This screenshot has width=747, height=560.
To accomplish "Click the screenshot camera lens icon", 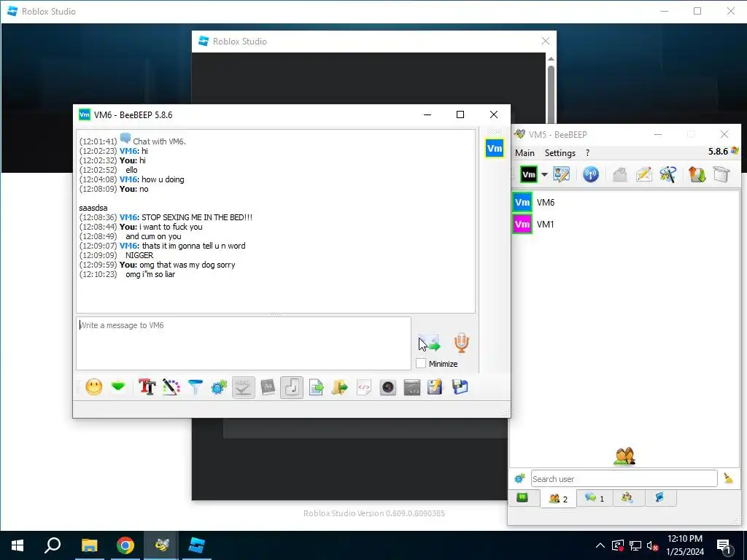I will tap(388, 386).
